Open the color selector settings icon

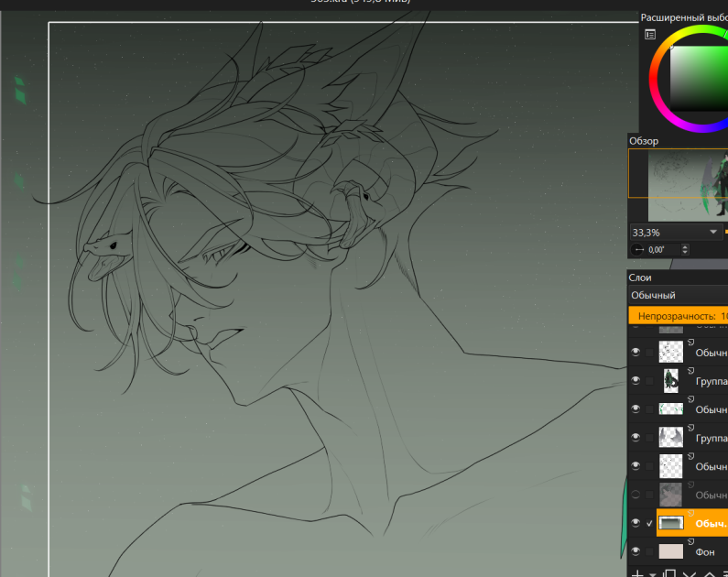tap(650, 35)
